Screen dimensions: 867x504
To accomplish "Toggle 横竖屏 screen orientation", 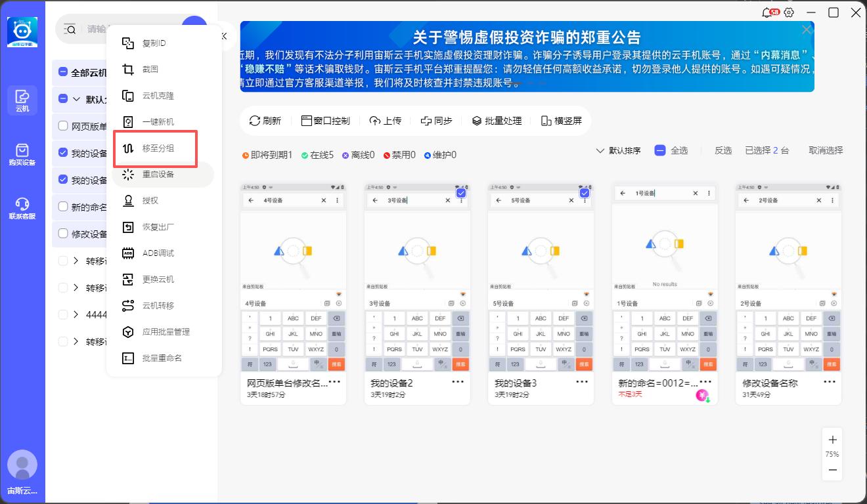I will (562, 121).
